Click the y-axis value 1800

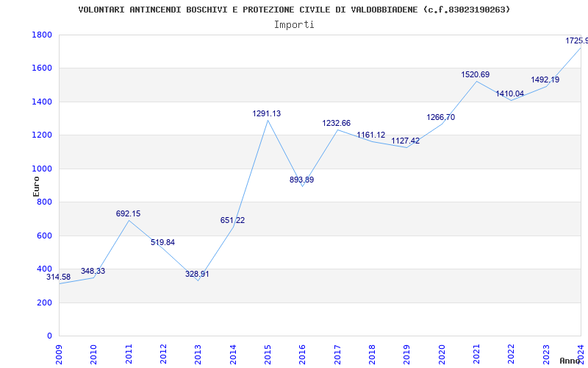(42, 35)
